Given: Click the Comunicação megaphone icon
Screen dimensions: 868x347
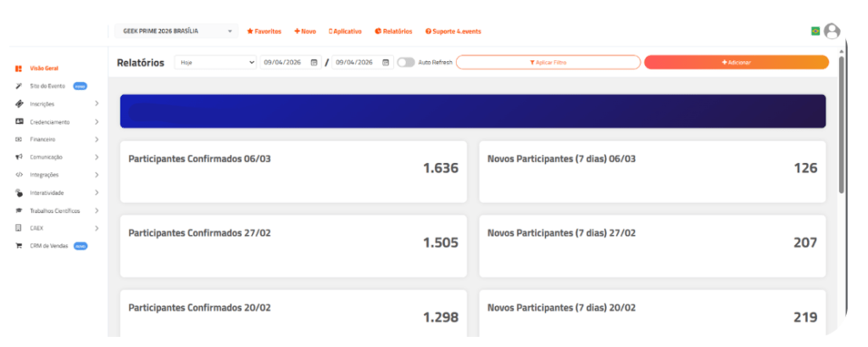Looking at the screenshot, I should (x=18, y=157).
